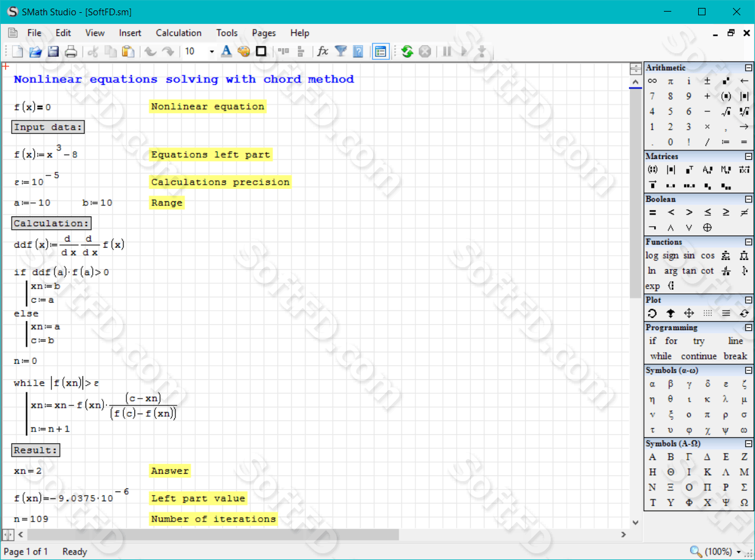This screenshot has width=755, height=560.
Task: Select the Rotate tool in Plot panel
Action: (652, 313)
